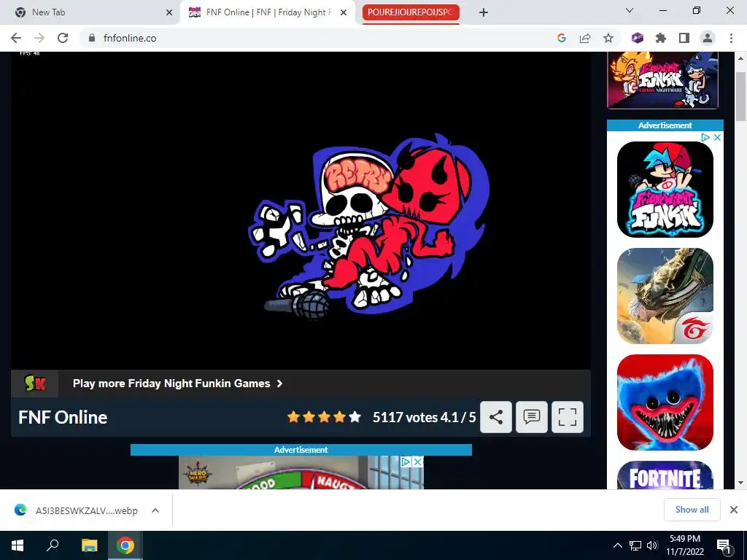Select the FNF Online browser tab

coord(268,12)
